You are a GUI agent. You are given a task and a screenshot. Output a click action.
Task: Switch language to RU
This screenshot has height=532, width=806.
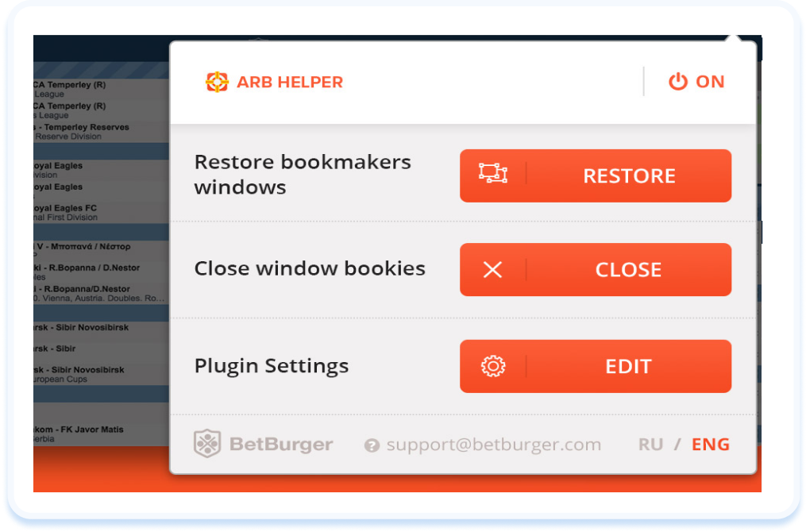(650, 445)
